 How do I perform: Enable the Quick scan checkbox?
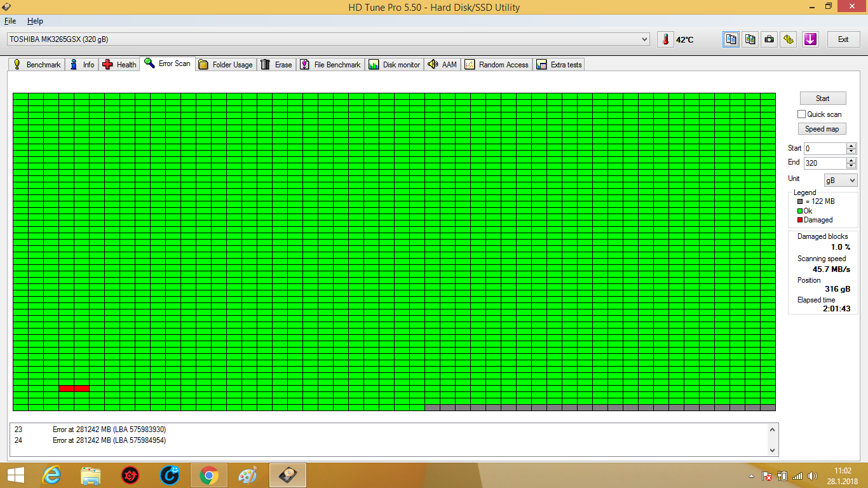801,114
